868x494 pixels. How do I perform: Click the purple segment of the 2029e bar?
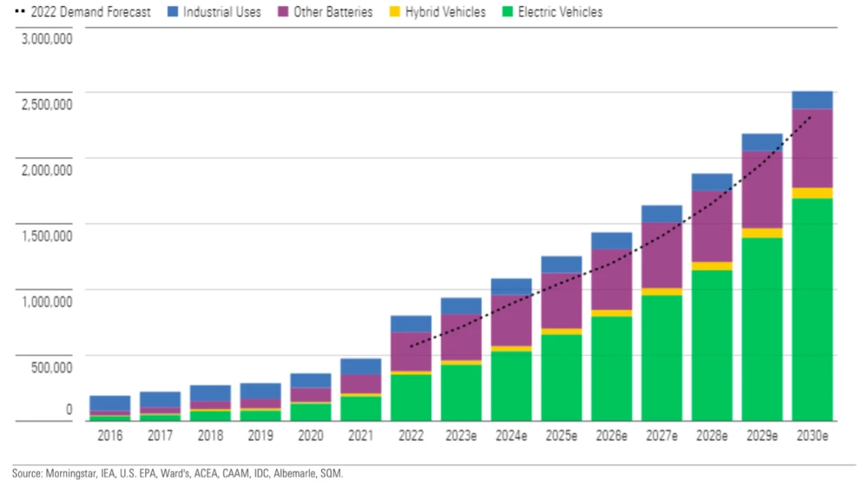click(x=762, y=189)
